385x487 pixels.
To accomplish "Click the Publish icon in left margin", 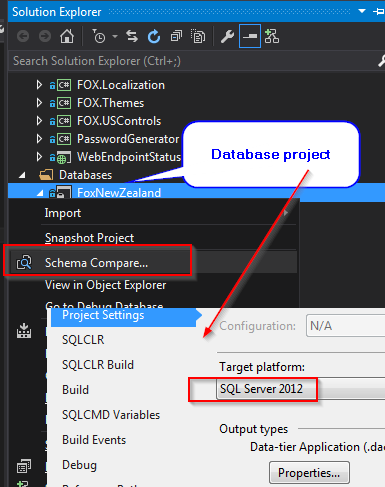I will 24,330.
